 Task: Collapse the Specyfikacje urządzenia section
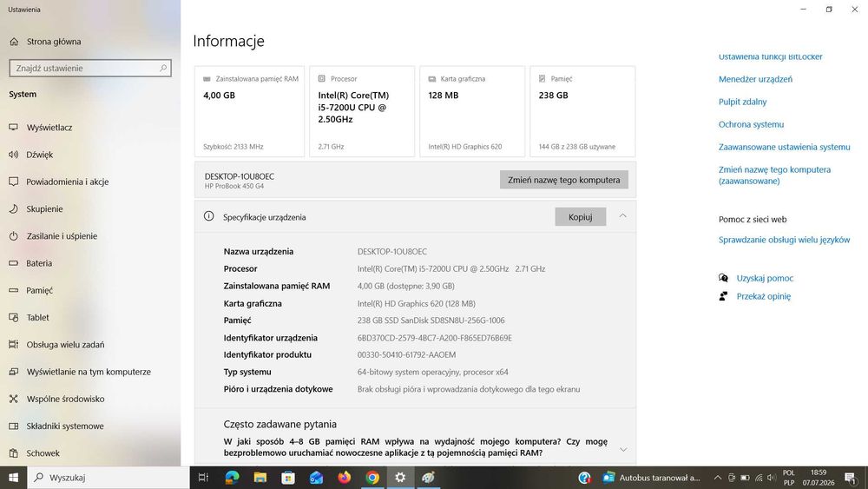pos(622,216)
